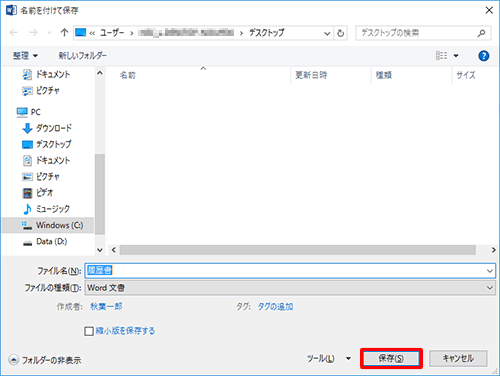This screenshot has width=500, height=376.
Task: Click the PC computer icon
Action: point(22,112)
